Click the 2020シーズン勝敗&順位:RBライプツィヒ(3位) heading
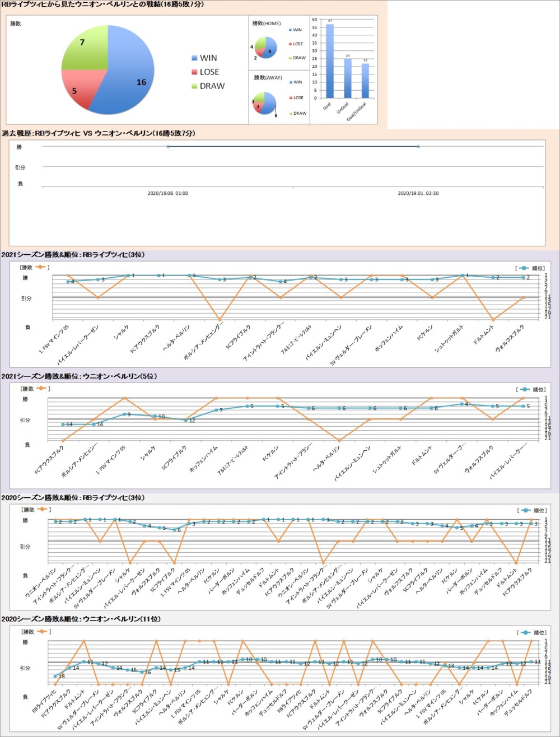This screenshot has height=737, width=560. [x=73, y=498]
